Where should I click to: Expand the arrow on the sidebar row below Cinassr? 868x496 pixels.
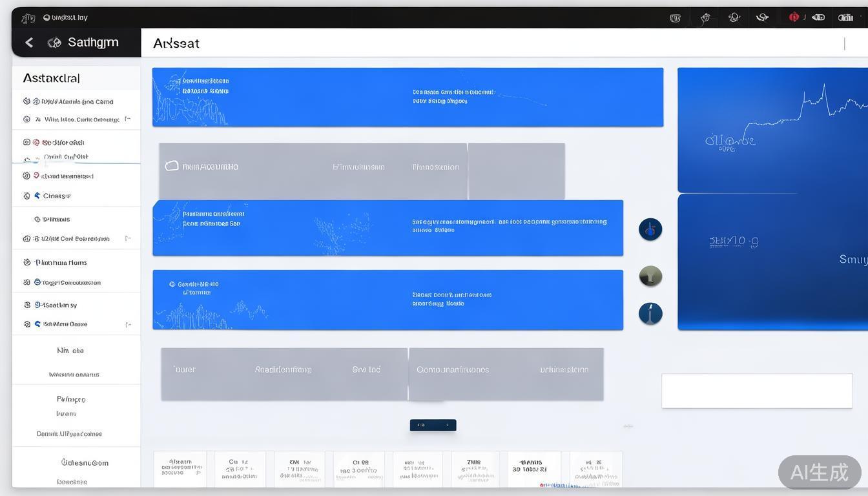[128, 238]
